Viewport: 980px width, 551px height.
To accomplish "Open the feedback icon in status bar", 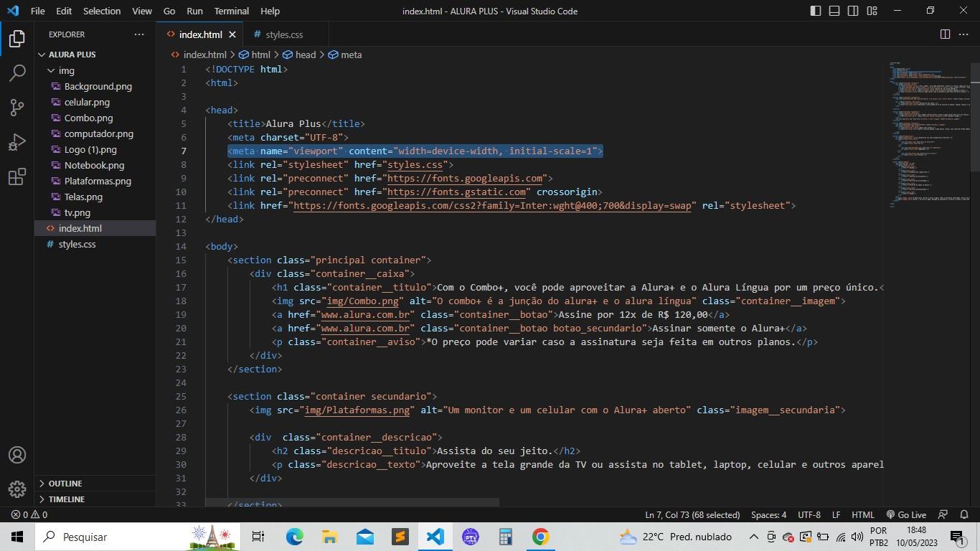I will click(943, 514).
